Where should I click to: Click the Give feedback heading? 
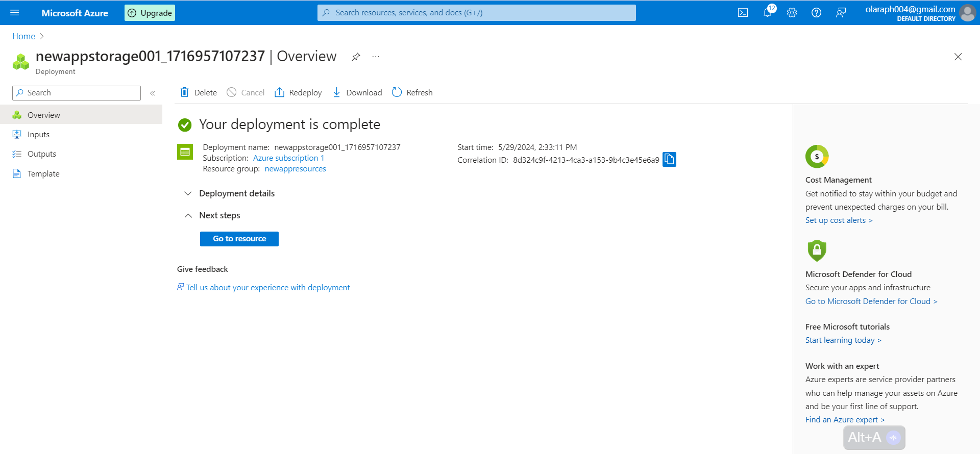[203, 269]
